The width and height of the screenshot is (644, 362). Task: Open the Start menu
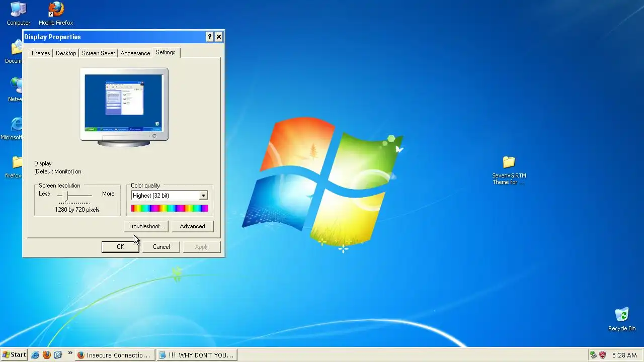pyautogui.click(x=14, y=355)
